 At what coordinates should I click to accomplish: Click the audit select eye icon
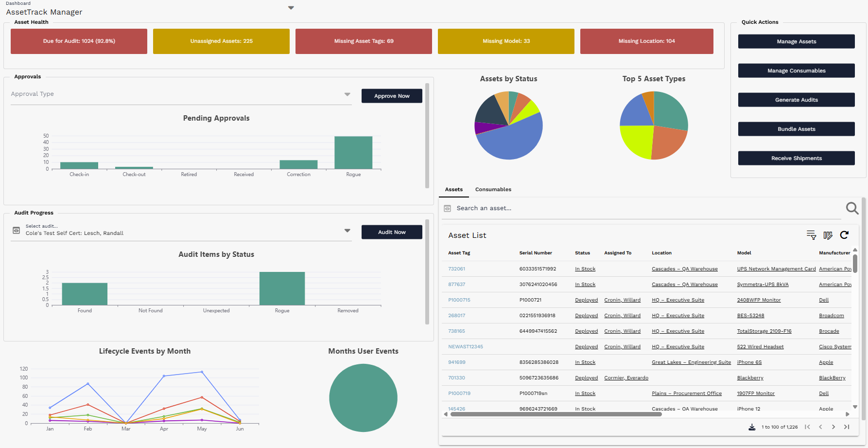point(16,230)
